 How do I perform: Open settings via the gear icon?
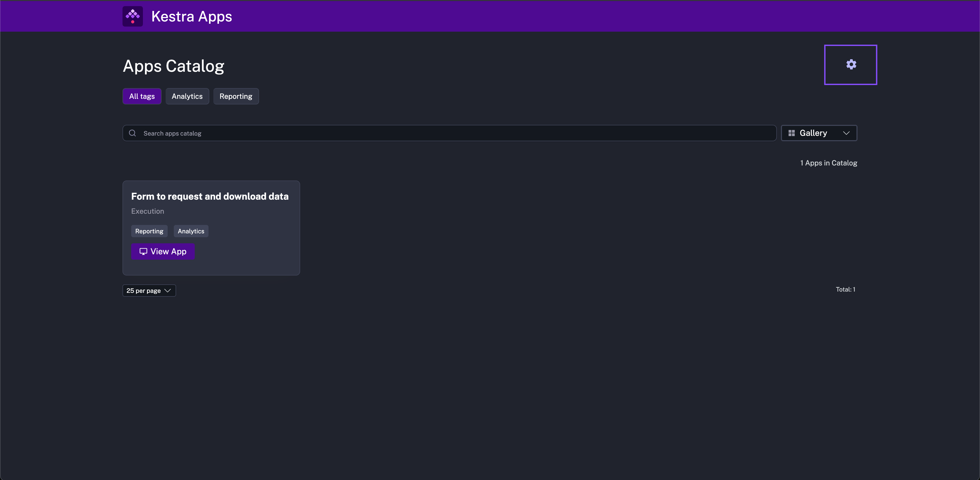point(851,65)
